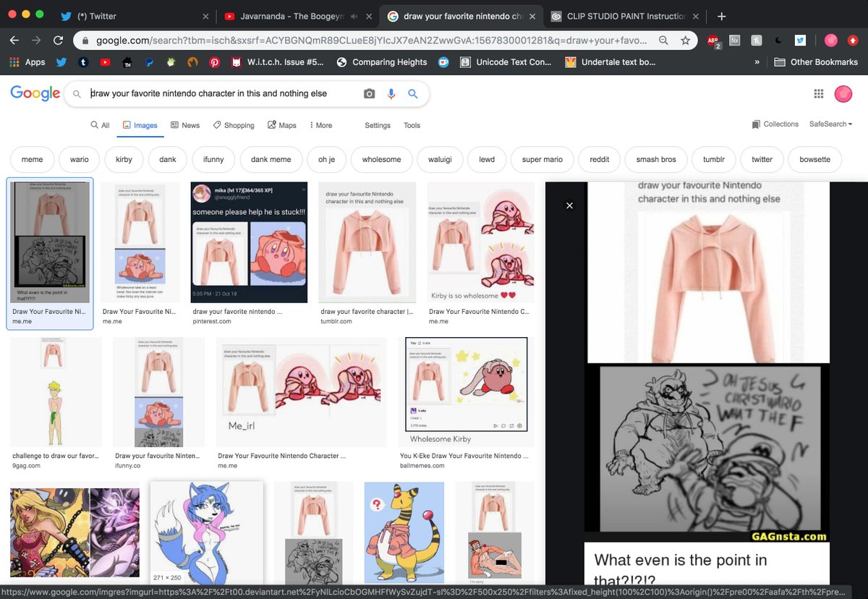Open the Unicode Text Converter bookmark
Screen dimensions: 868x599
[506, 62]
